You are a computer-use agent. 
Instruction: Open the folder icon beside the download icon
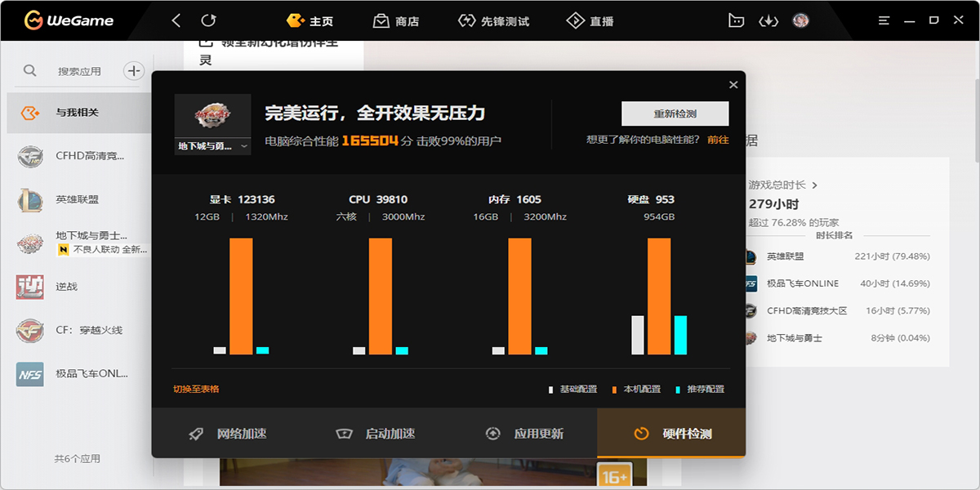736,20
